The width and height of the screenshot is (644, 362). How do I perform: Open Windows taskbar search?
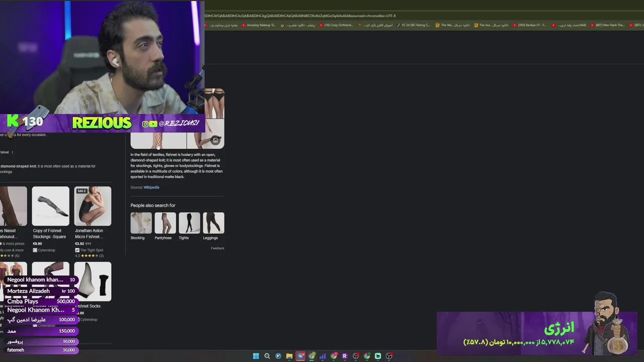pyautogui.click(x=267, y=356)
